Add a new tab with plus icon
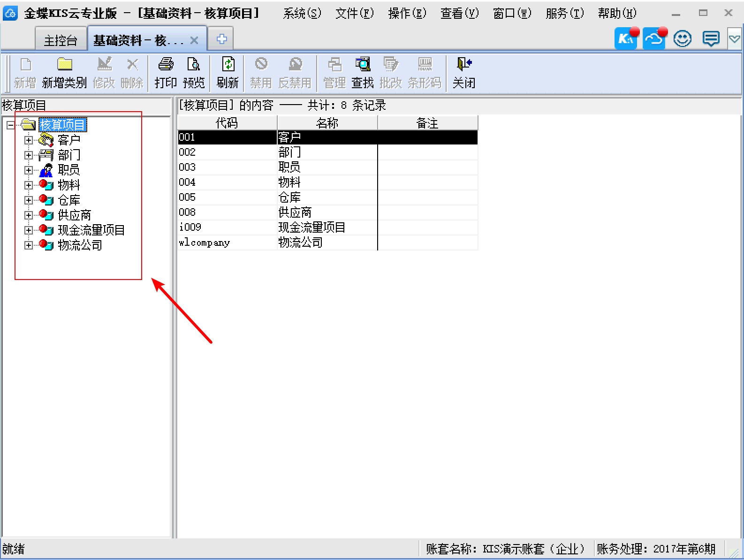Image resolution: width=744 pixels, height=560 pixels. [x=221, y=39]
